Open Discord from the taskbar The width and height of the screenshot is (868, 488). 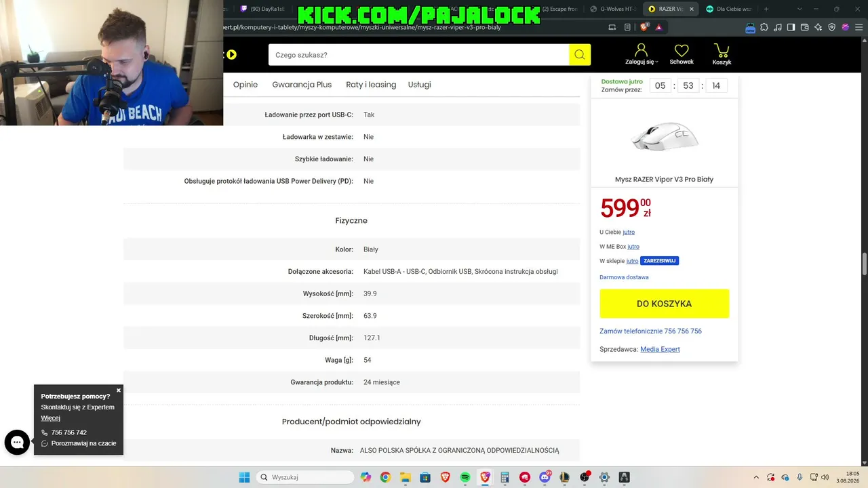click(545, 477)
